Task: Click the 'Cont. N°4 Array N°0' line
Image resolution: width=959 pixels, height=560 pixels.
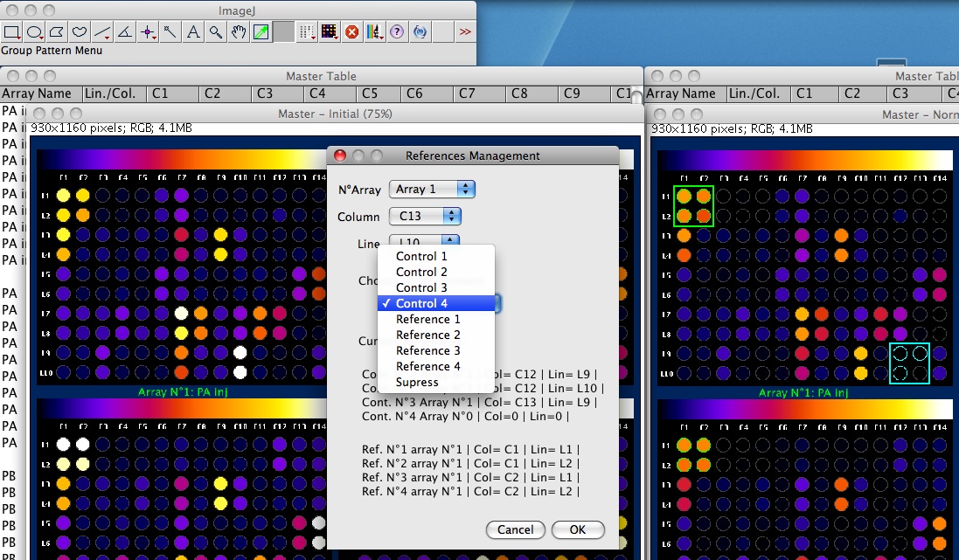Action: (465, 417)
